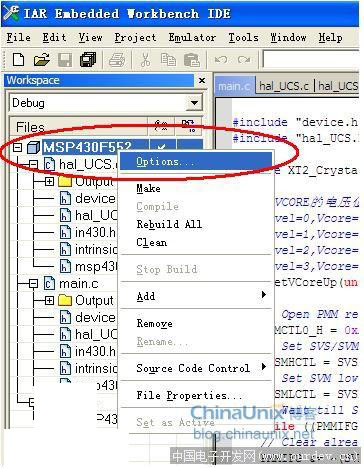Expand Output folder under hal_UCS.c

(x=49, y=181)
